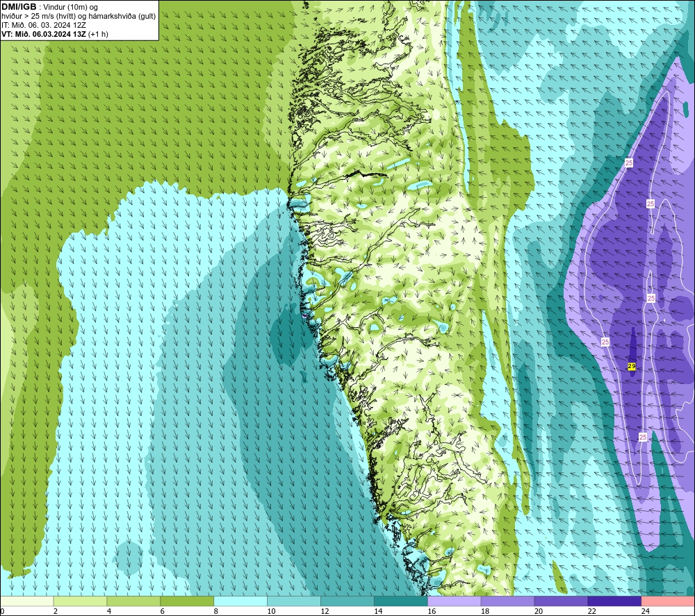Screen dimensions: 695x616
Task: Click the bottommost white 25 contour label
Action: point(643,437)
